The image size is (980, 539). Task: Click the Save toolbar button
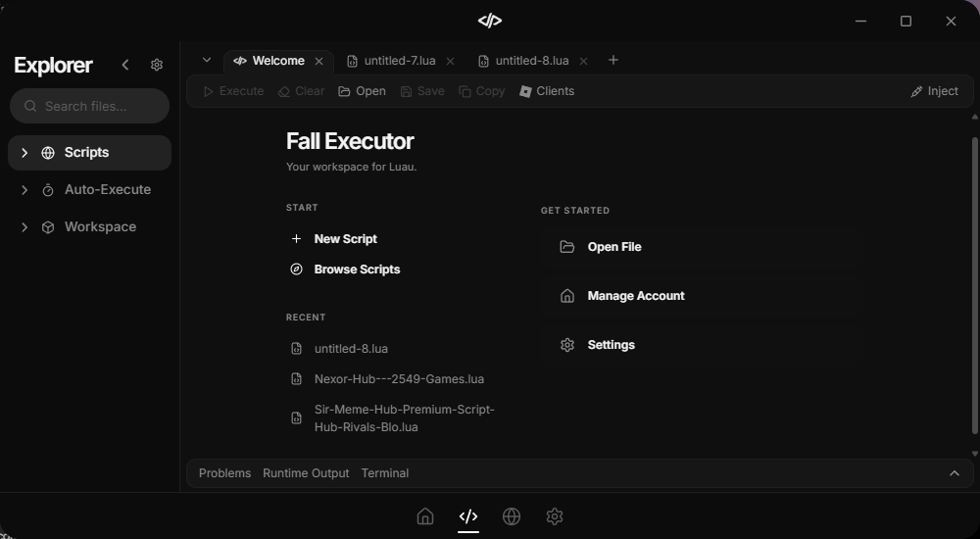pyautogui.click(x=422, y=91)
